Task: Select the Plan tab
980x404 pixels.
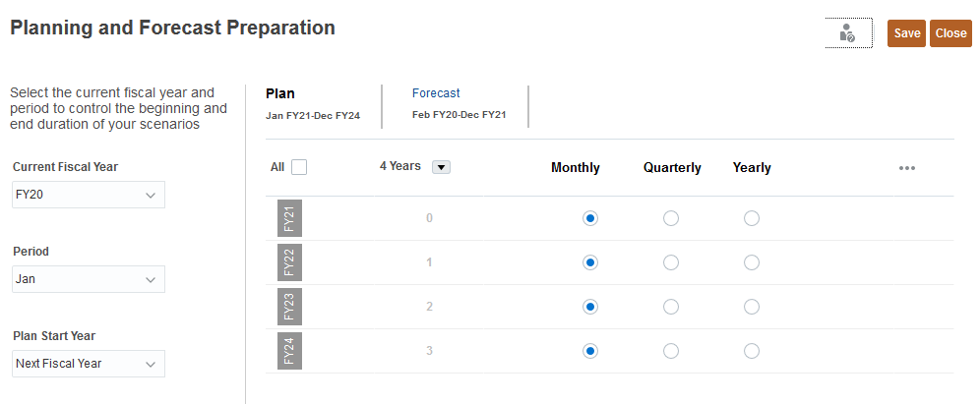Action: [x=280, y=93]
